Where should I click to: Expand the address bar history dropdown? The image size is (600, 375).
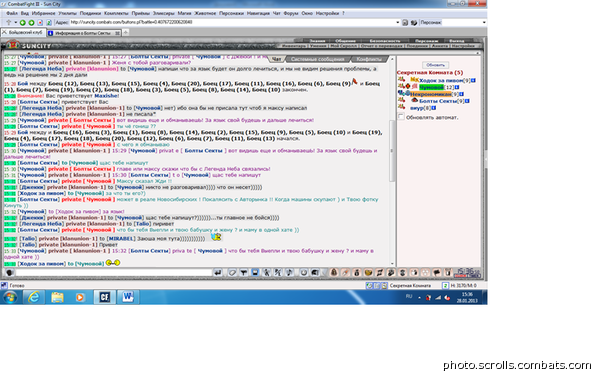coord(397,23)
